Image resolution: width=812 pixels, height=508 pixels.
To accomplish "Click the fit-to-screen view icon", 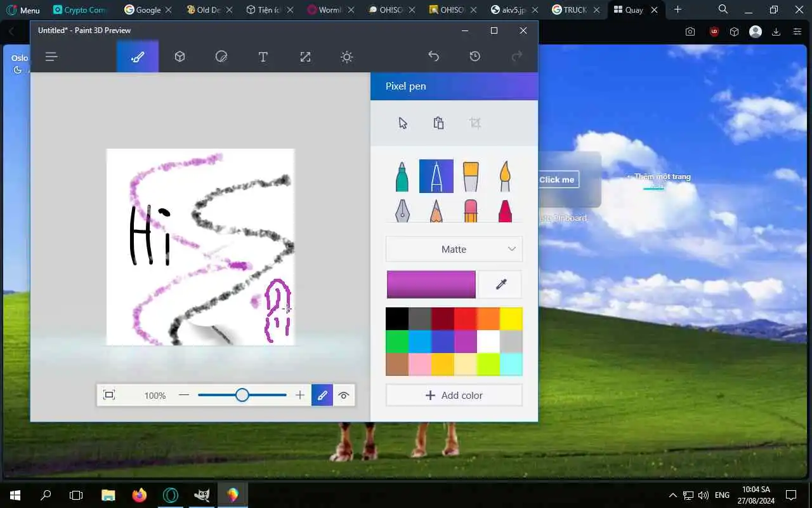I will coord(109,395).
